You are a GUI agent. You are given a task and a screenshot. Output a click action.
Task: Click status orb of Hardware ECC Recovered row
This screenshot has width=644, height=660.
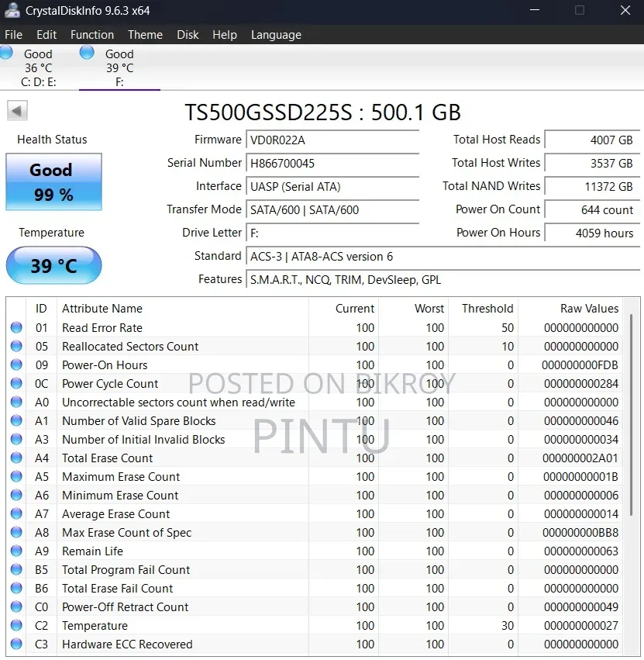(16, 644)
